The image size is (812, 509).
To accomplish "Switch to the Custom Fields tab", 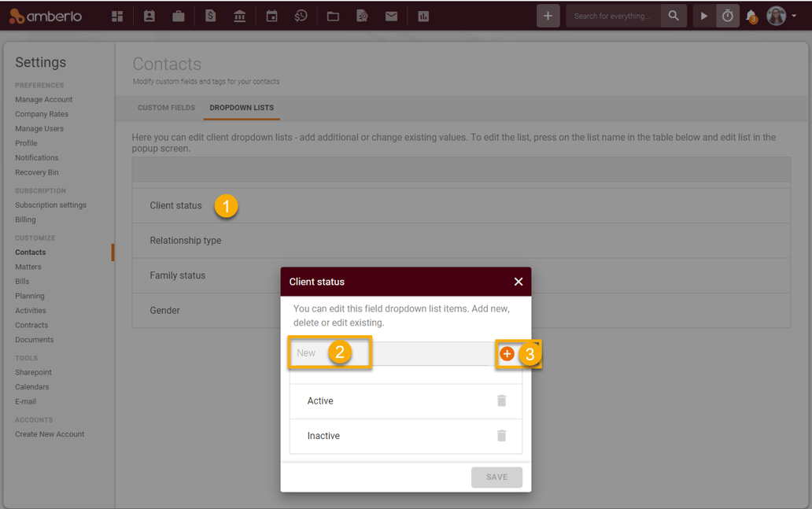I will [x=166, y=108].
